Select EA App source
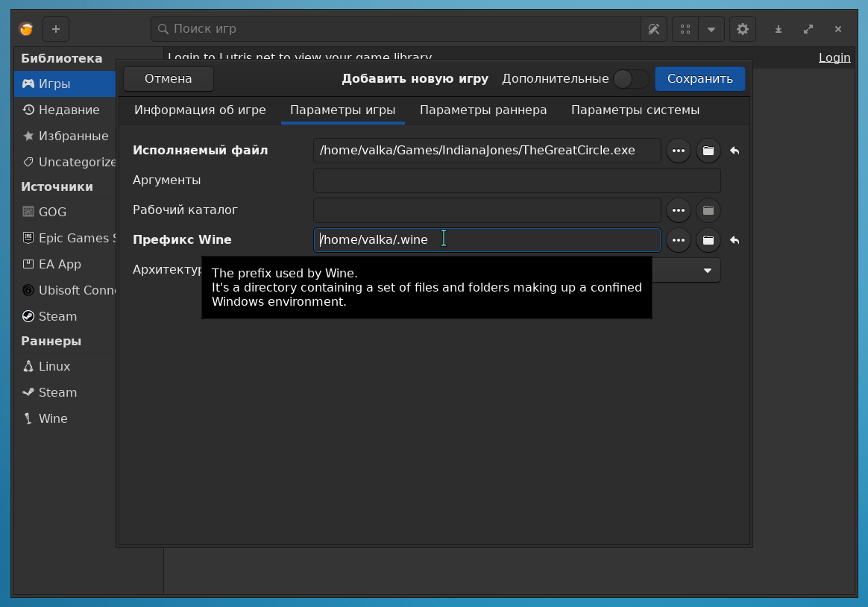Viewport: 868px width, 607px height. 65,264
